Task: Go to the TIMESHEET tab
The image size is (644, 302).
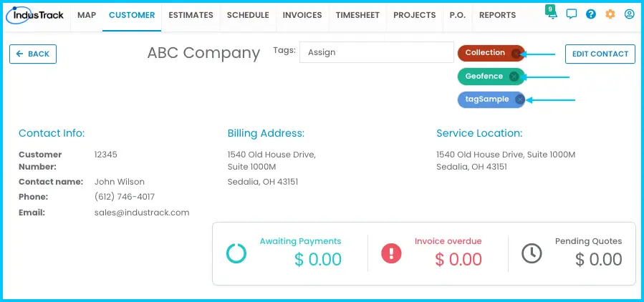Action: [x=357, y=15]
